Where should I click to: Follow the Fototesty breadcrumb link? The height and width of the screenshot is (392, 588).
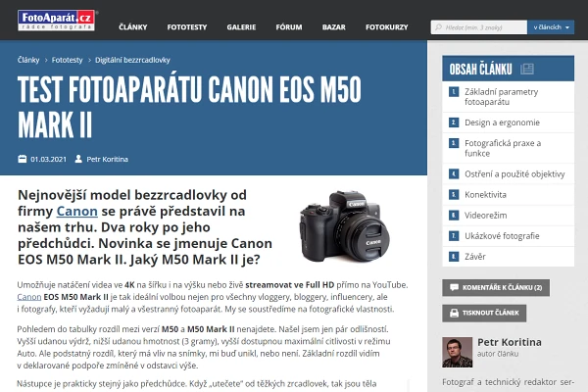click(67, 60)
